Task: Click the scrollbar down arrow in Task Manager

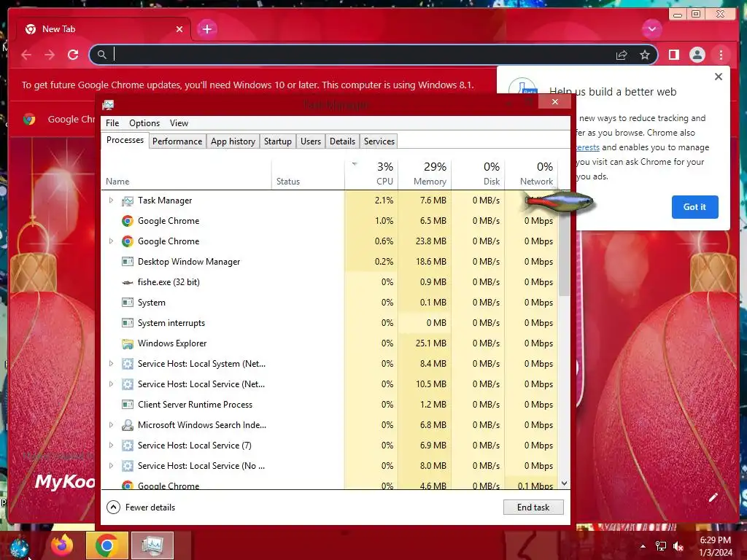Action: [564, 483]
